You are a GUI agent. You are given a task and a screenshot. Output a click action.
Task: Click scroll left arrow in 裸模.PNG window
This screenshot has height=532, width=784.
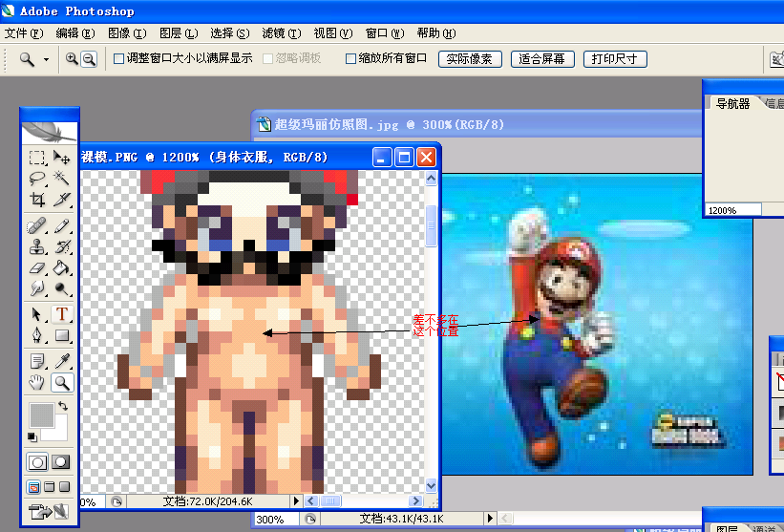click(x=311, y=501)
